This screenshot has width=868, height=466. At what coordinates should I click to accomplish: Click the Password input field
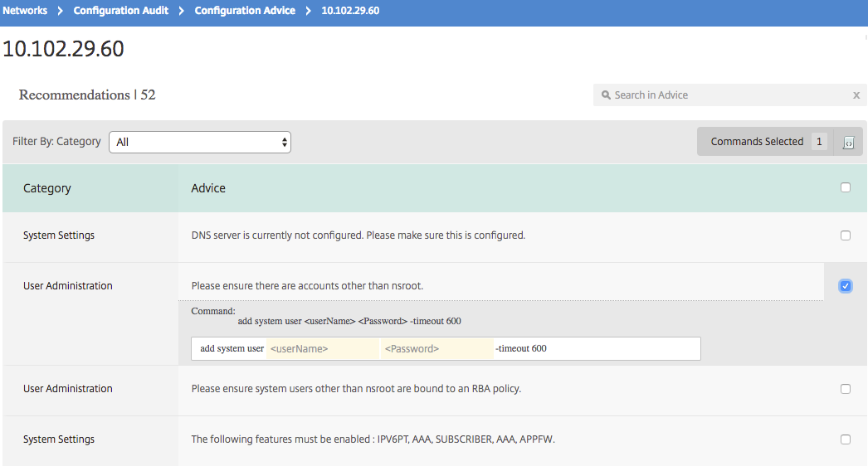[x=436, y=348]
